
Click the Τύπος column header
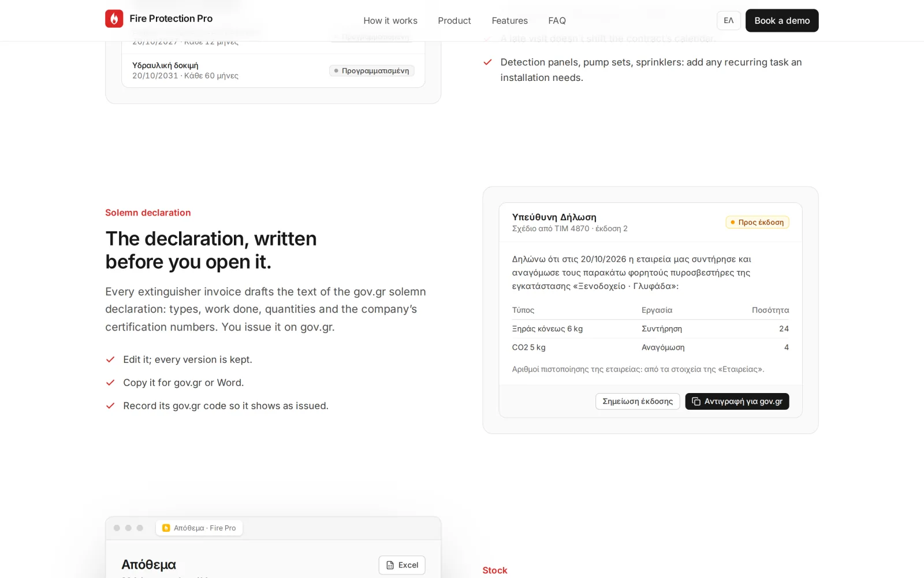pos(523,310)
